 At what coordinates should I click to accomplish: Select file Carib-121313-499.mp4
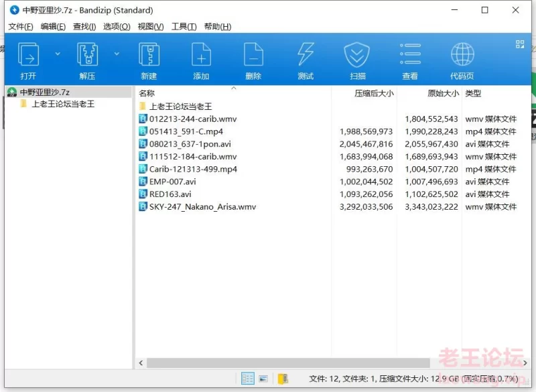193,169
